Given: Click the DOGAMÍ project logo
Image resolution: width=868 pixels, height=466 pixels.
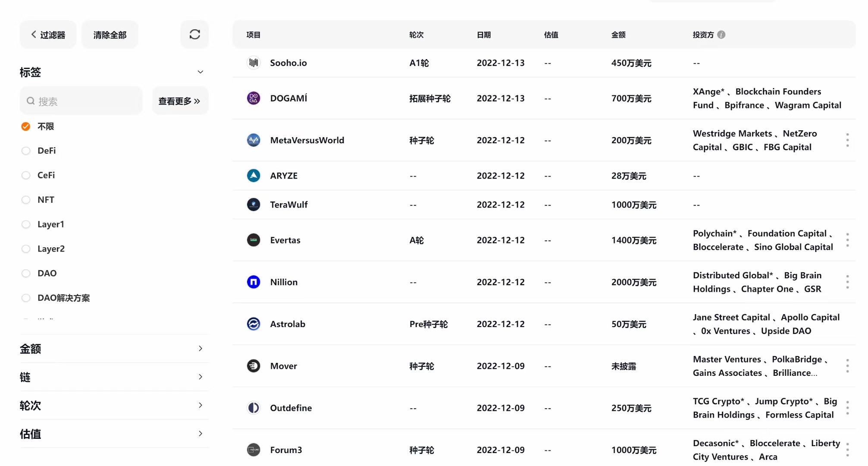Looking at the screenshot, I should 254,98.
